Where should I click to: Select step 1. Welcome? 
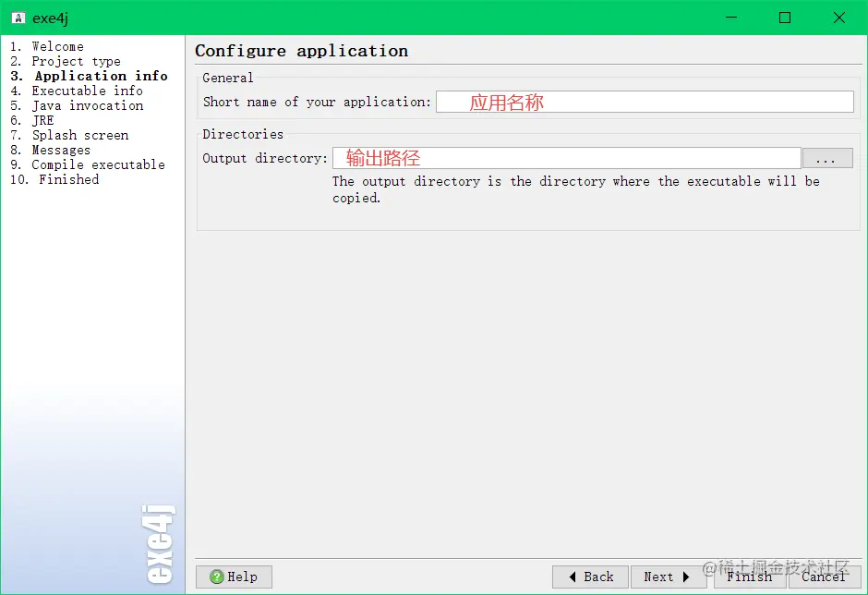point(47,46)
